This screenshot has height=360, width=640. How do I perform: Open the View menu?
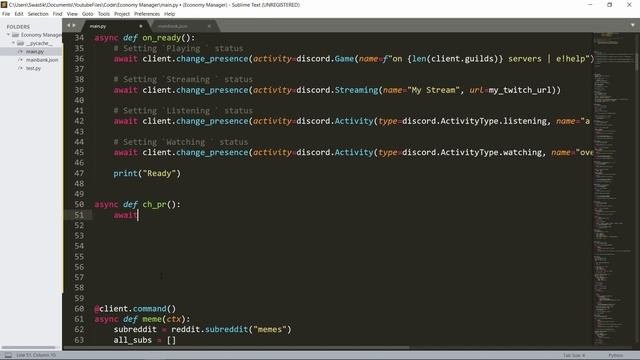(72, 14)
